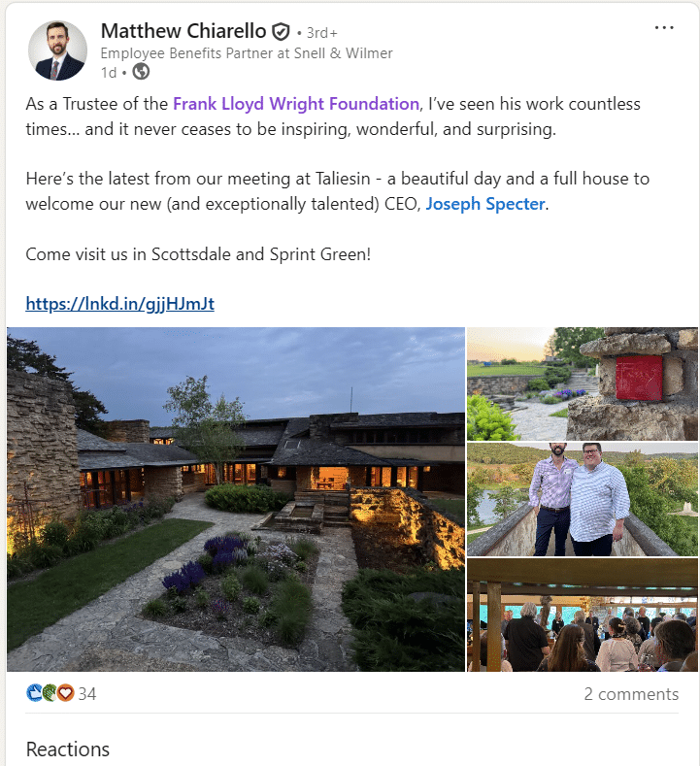
Task: View the crowded meeting room photo
Action: pyautogui.click(x=583, y=615)
